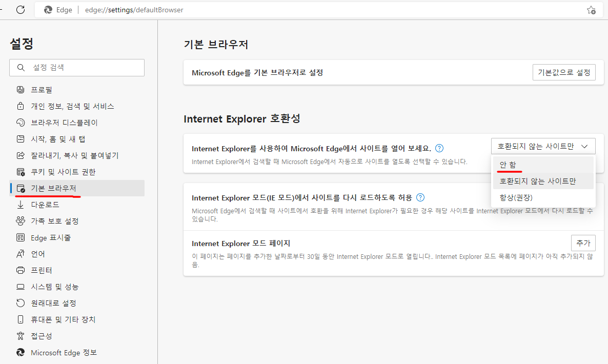Click the 시작, 홈 및 새 탭 icon
The width and height of the screenshot is (608, 364).
[21, 139]
